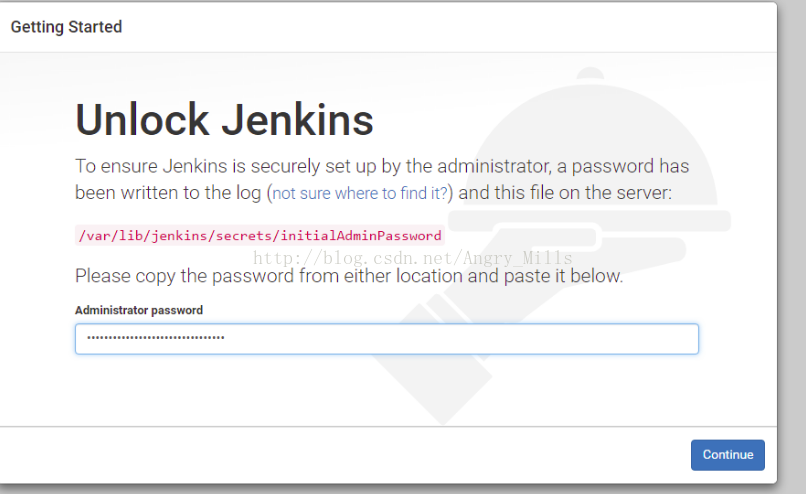Click the 'Please copy the password' instruction text

349,276
